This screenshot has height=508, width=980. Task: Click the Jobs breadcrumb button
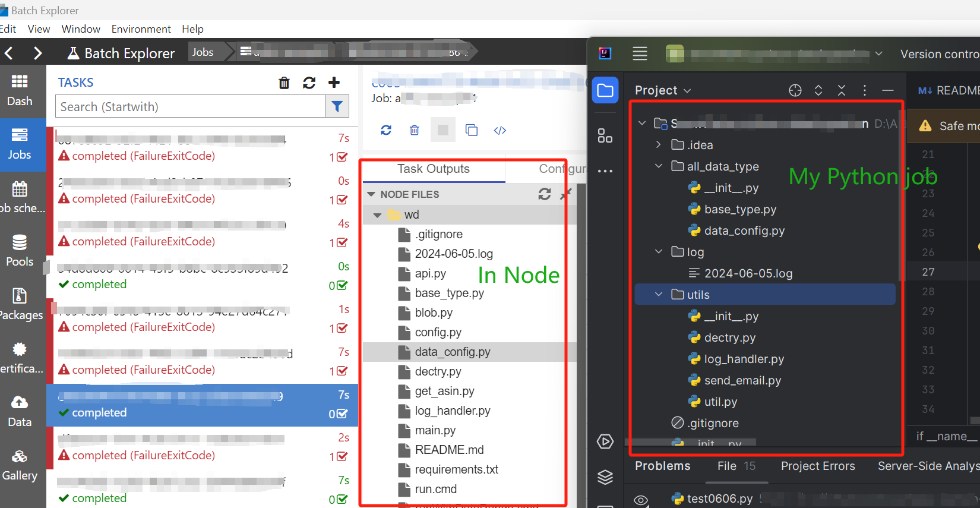coord(203,52)
